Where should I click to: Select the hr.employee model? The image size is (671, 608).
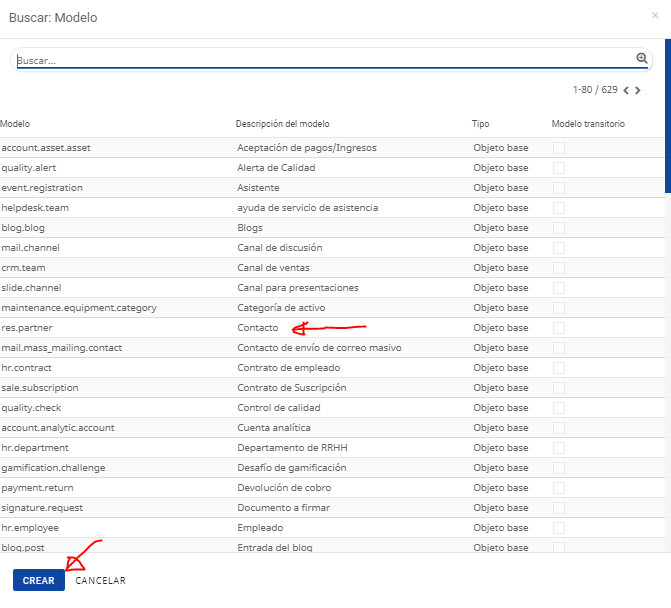click(30, 528)
